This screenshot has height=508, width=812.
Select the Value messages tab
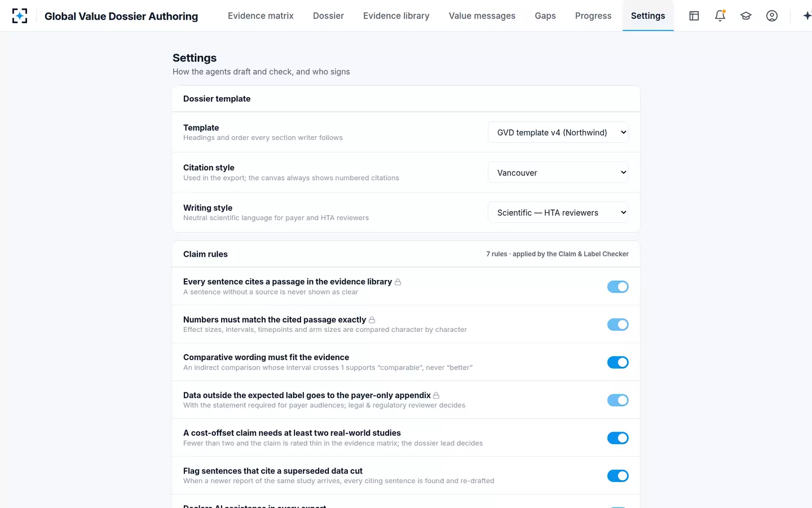pyautogui.click(x=482, y=16)
